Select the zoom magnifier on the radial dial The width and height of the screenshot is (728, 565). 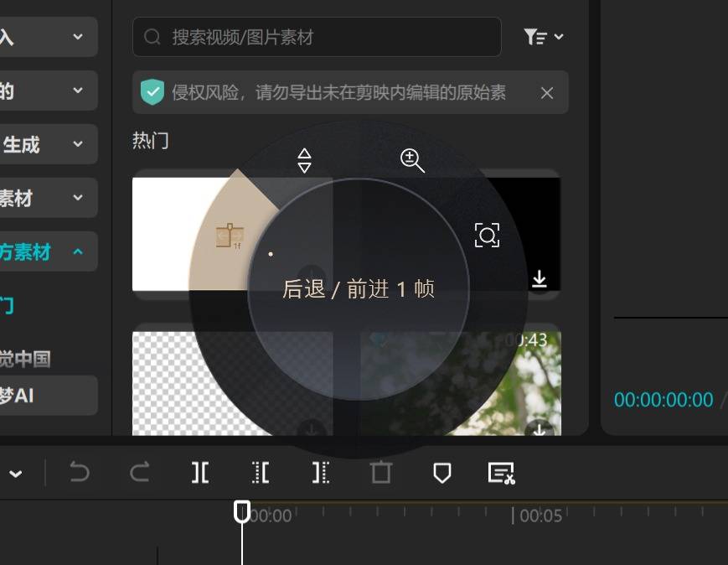click(412, 160)
